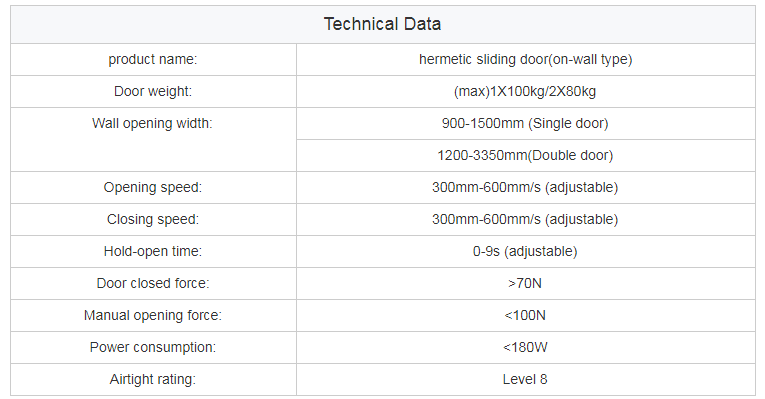Click the '>70N' value cell
This screenshot has height=399, width=765.
point(525,283)
